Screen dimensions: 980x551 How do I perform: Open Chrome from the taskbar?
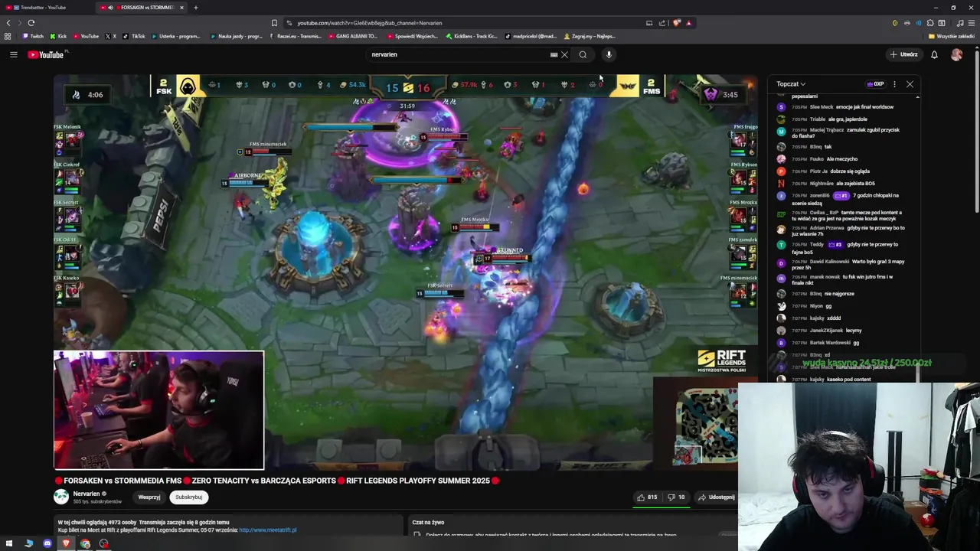point(85,543)
